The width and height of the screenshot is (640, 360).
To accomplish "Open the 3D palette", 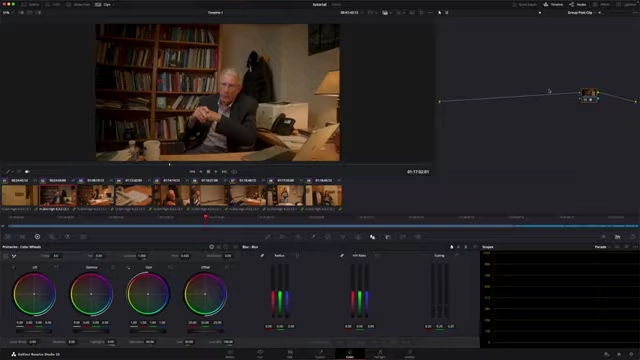I will 418,237.
